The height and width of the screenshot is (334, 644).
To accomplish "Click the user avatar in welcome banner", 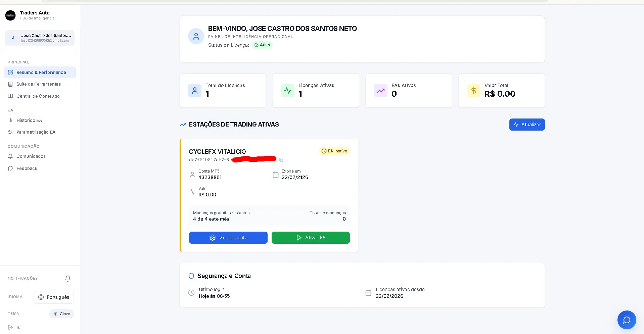I will coord(196,36).
